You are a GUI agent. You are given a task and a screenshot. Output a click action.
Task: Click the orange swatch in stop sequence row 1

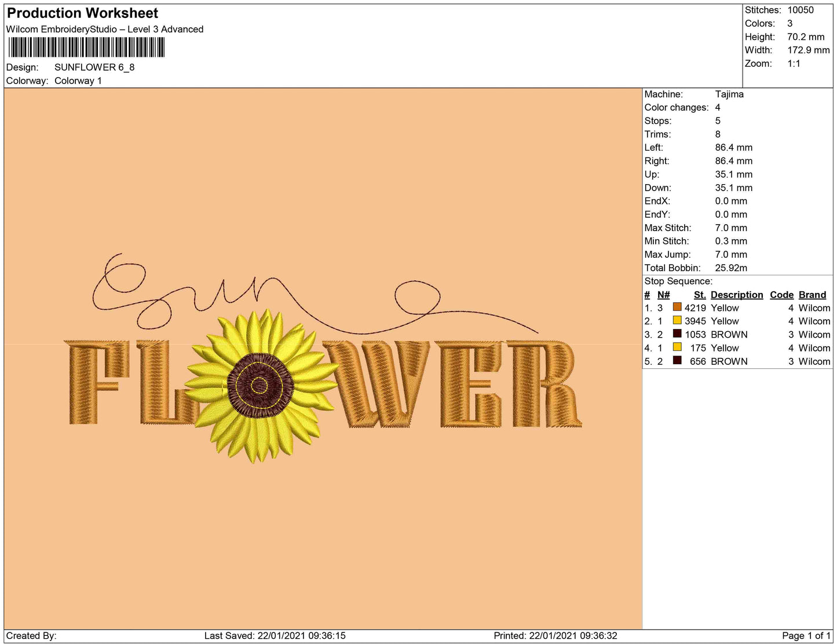677,307
